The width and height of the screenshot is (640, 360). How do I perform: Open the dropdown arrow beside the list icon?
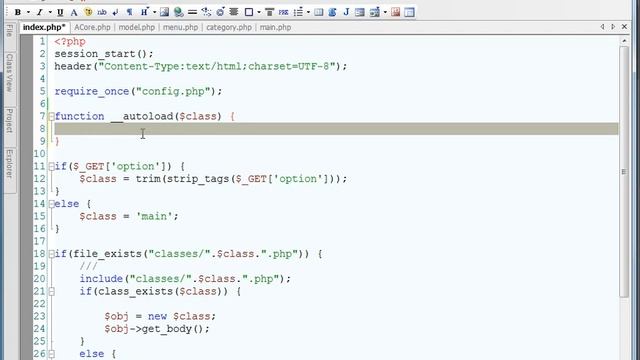(308, 12)
